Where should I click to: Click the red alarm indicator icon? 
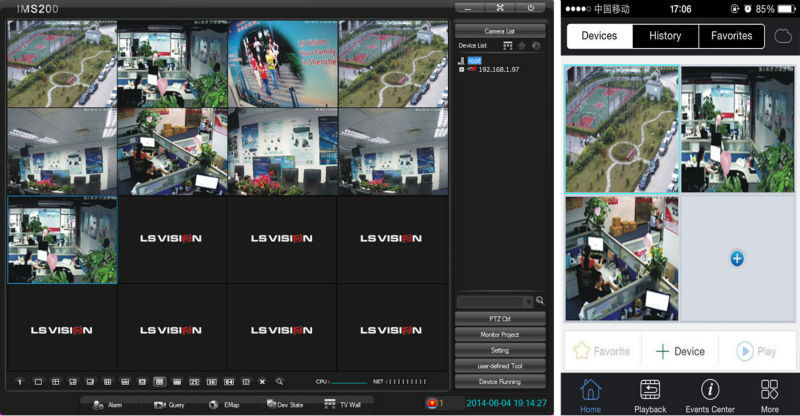433,403
